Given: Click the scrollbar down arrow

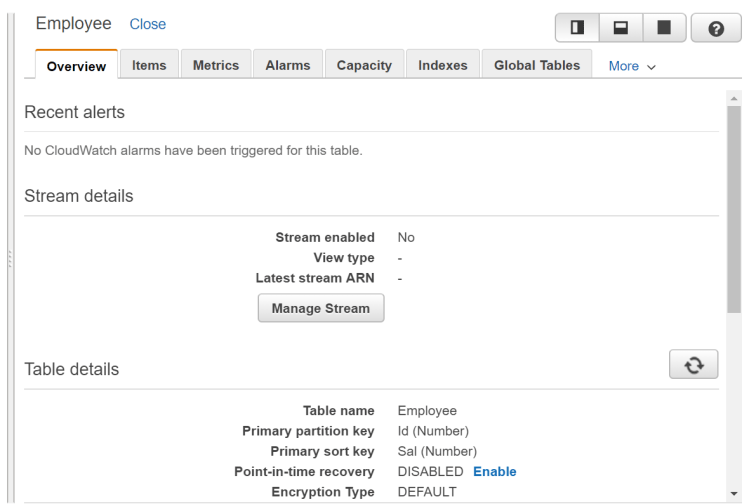Looking at the screenshot, I should coord(735,495).
